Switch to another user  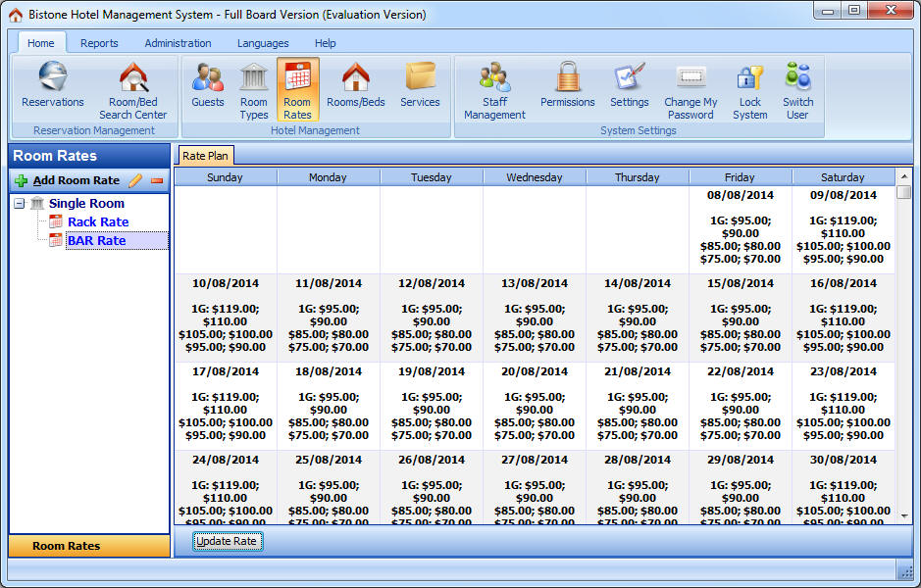coord(797,88)
